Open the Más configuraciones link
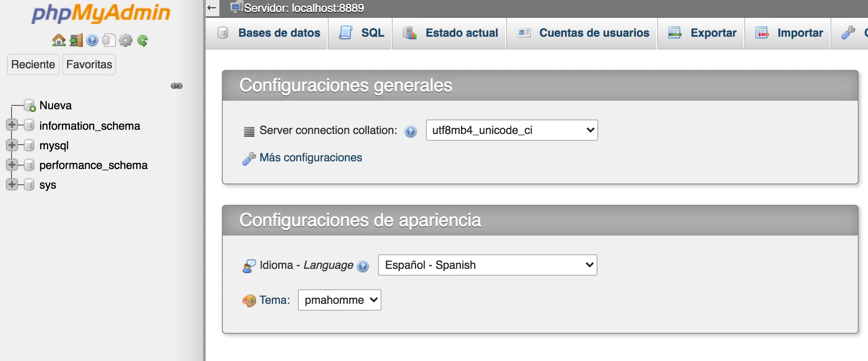The height and width of the screenshot is (361, 868). [311, 157]
